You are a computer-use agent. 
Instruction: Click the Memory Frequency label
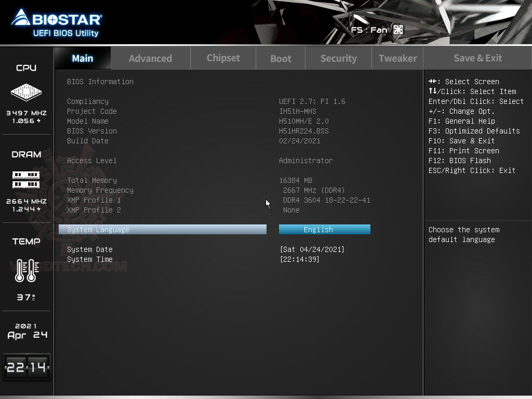coord(100,190)
